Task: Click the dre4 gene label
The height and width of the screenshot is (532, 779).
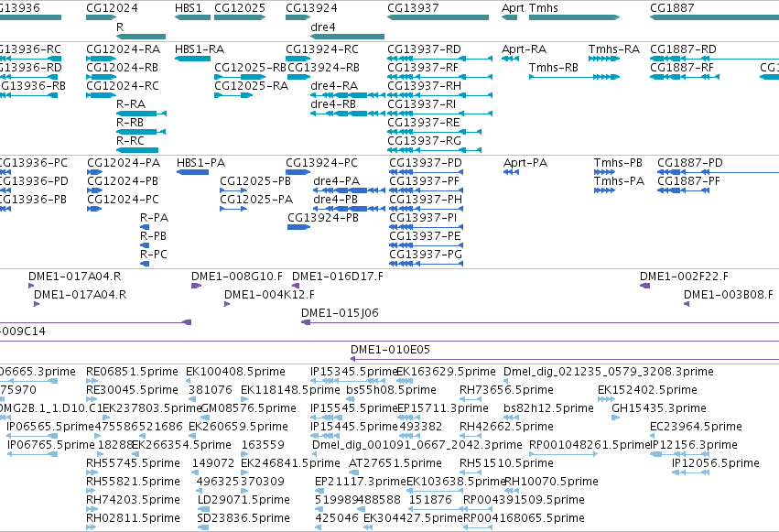Action: point(323,27)
